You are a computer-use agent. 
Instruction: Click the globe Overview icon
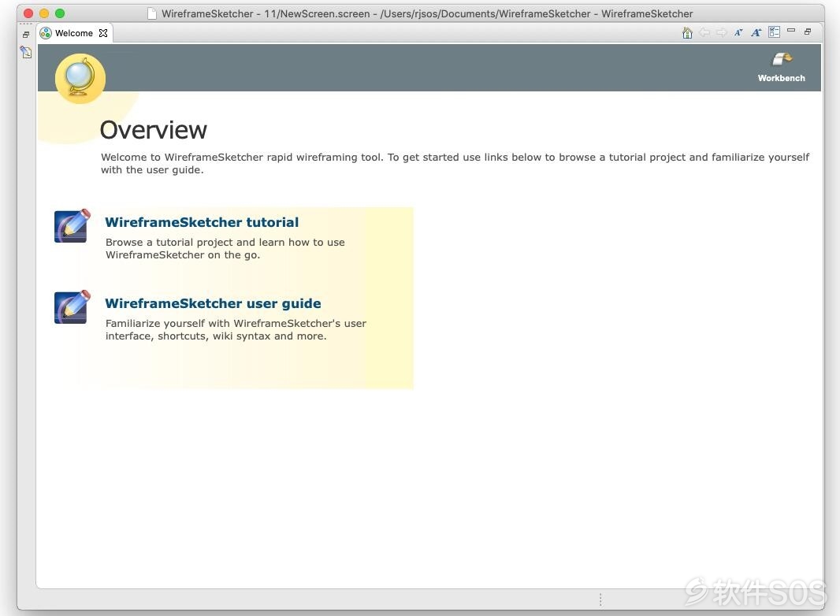click(x=80, y=78)
